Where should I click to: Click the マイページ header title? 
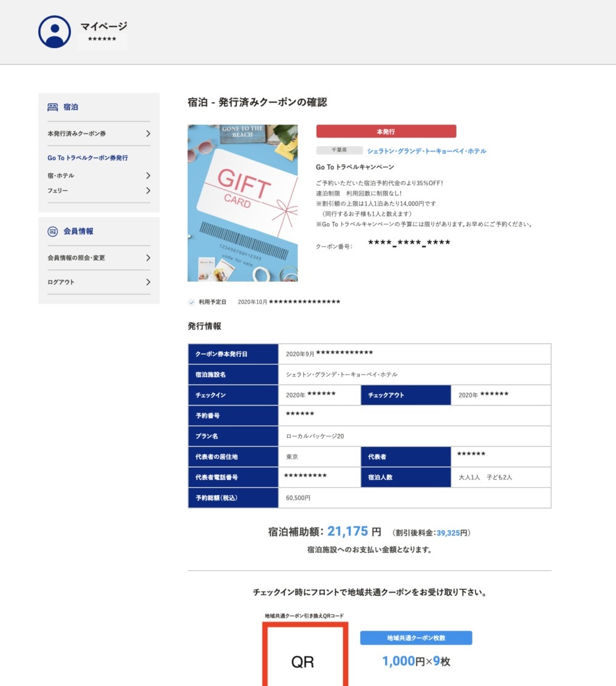103,27
